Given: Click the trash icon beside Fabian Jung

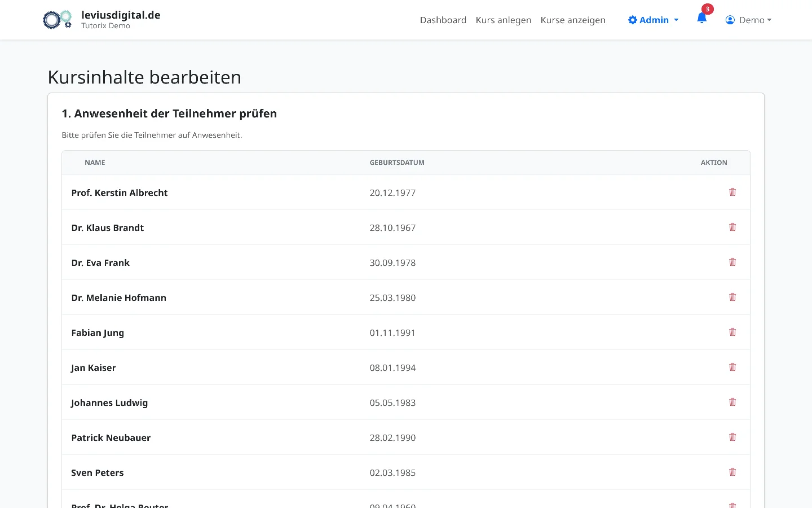Looking at the screenshot, I should point(732,332).
